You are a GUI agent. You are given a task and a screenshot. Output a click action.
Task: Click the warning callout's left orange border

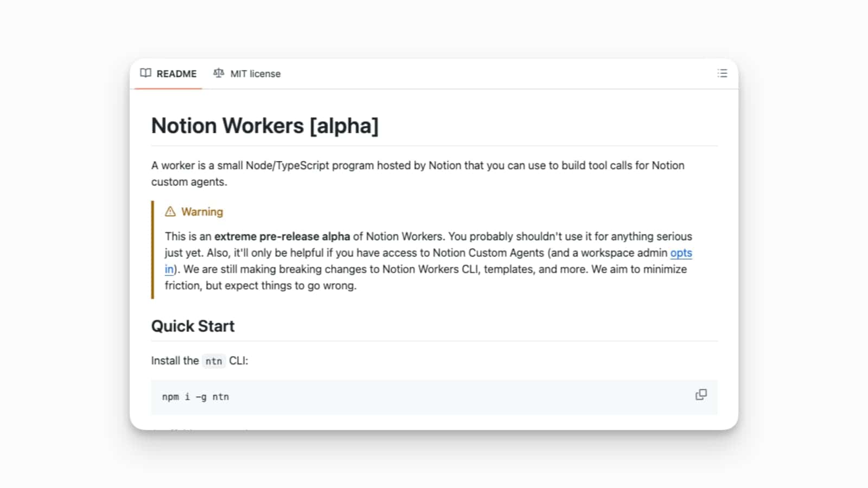click(152, 248)
